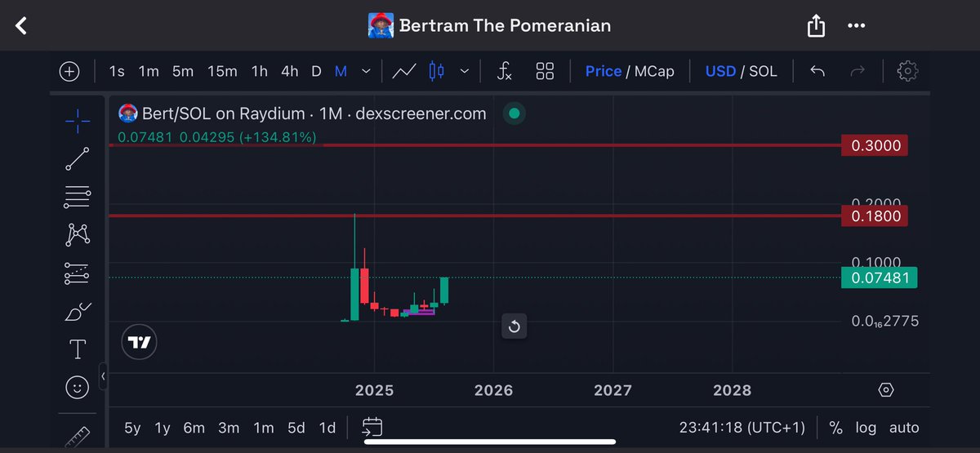Toggle auto scale
980x453 pixels.
pos(904,428)
